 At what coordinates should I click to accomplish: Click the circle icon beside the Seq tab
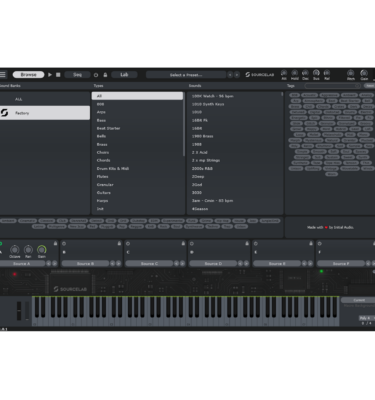tap(96, 75)
